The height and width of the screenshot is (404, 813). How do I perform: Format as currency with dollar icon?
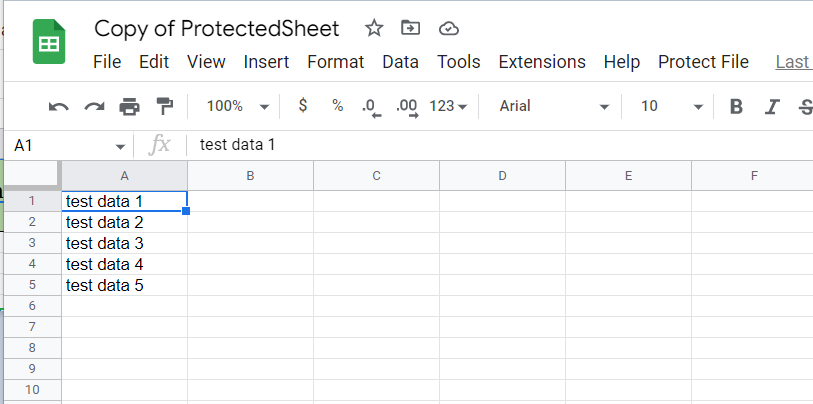click(x=303, y=106)
